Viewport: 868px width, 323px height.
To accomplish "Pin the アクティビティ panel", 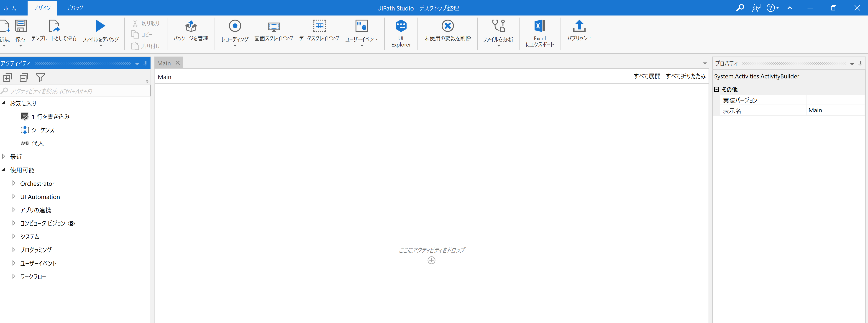I will point(145,63).
